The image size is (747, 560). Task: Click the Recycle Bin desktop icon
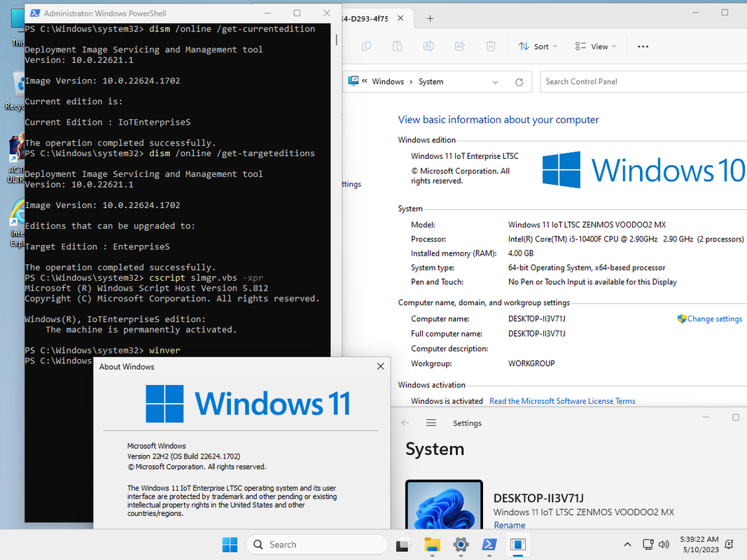[17, 90]
